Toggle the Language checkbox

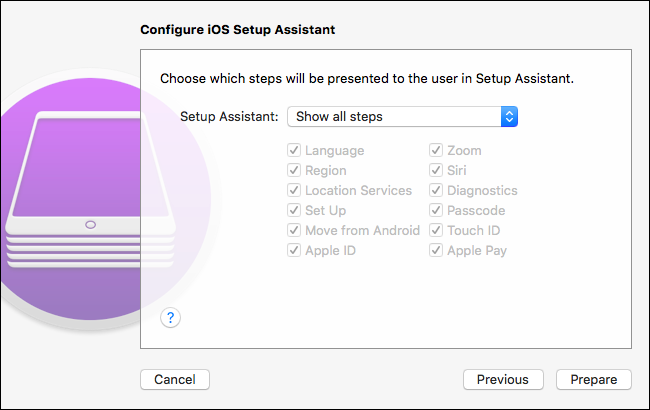[294, 151]
